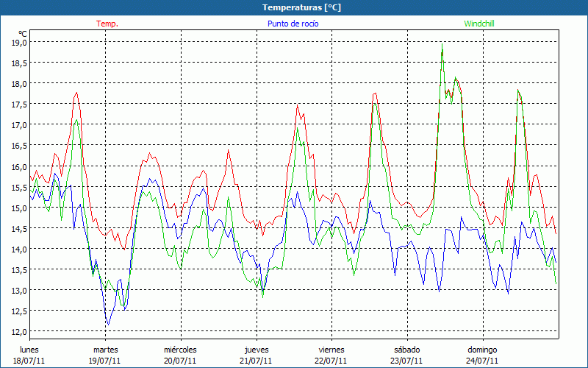Select the viernes day label
The width and height of the screenshot is (588, 368).
pyautogui.click(x=331, y=350)
